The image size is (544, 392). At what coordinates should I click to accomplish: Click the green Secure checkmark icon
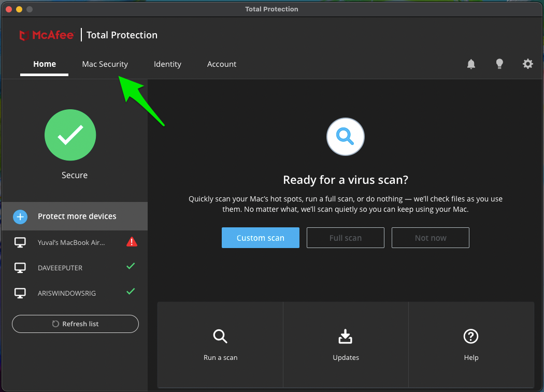tap(70, 135)
